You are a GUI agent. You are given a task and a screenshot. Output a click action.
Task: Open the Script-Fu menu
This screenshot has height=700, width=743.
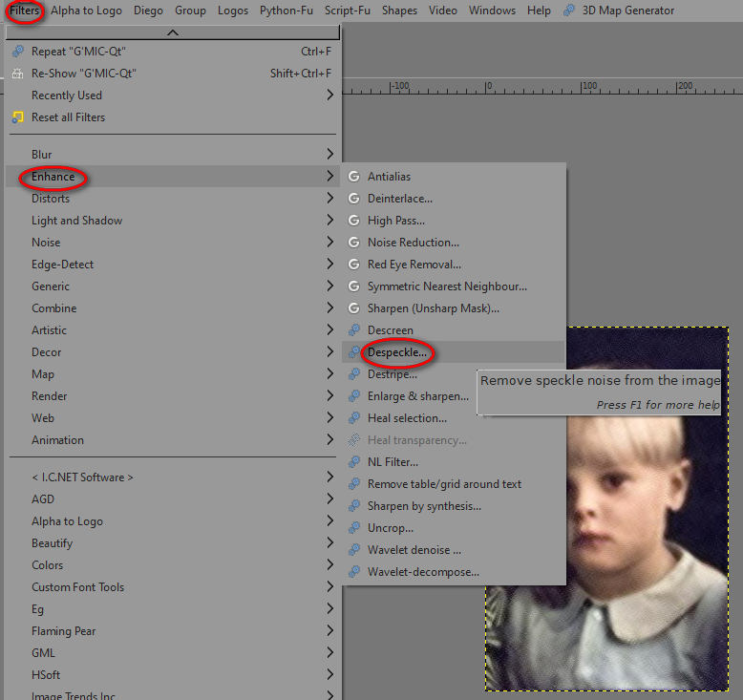(348, 11)
